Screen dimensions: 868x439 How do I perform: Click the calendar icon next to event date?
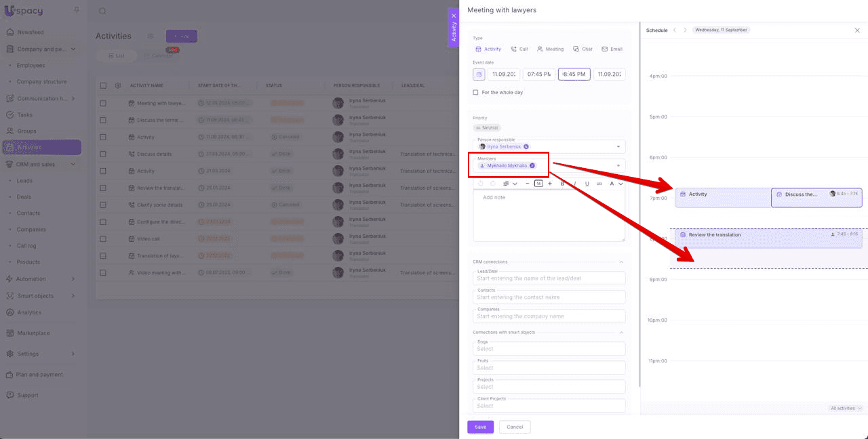[479, 75]
